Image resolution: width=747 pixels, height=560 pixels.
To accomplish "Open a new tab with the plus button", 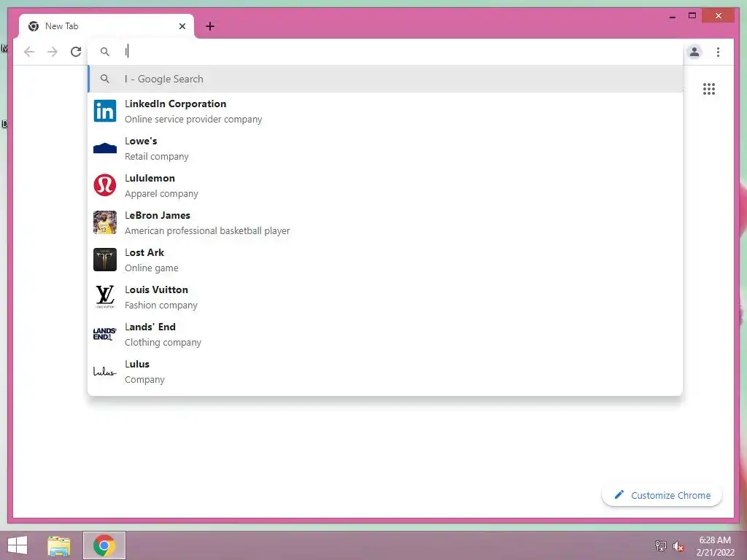I will point(210,26).
